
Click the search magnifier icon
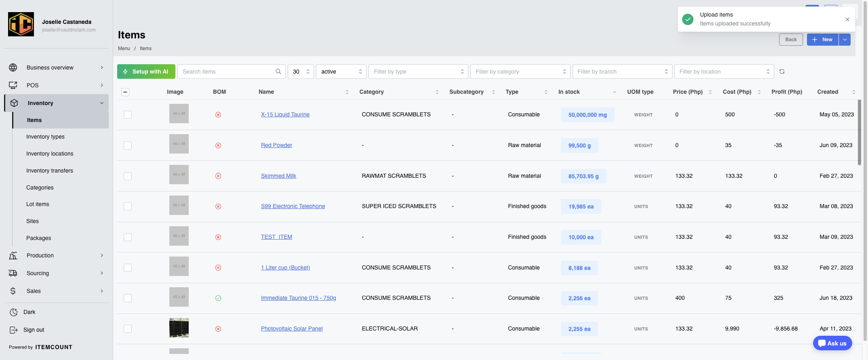pyautogui.click(x=278, y=72)
